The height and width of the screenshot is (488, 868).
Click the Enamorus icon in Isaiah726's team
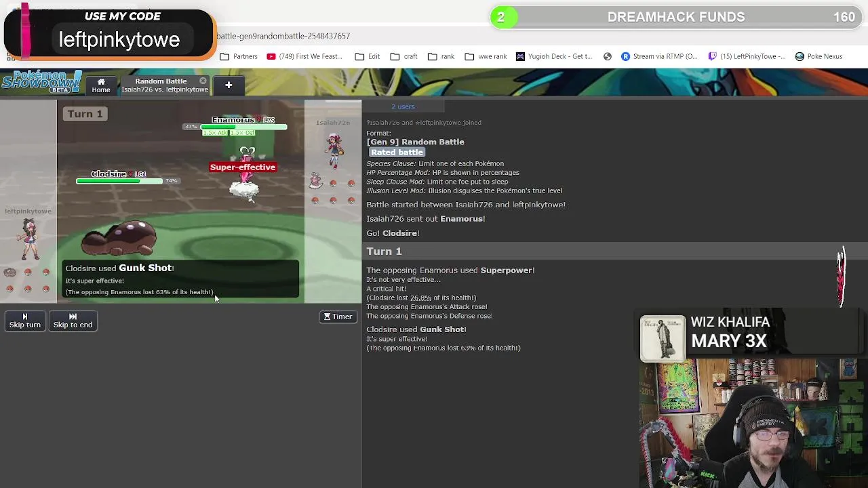click(x=315, y=181)
